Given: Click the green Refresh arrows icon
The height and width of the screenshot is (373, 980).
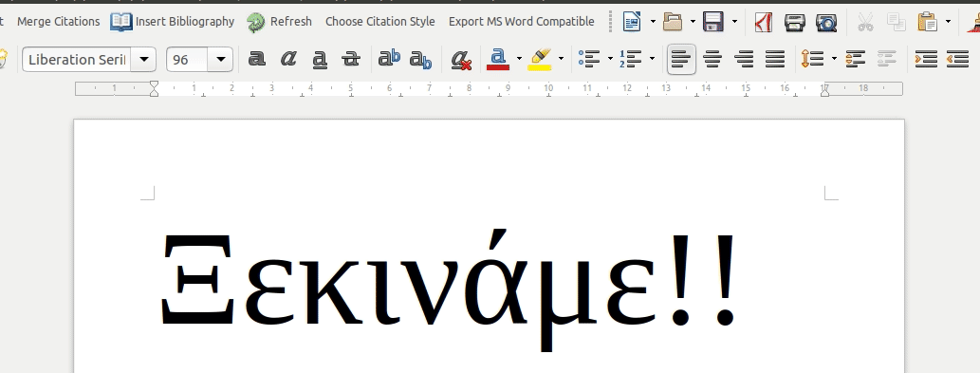Looking at the screenshot, I should pos(255,23).
